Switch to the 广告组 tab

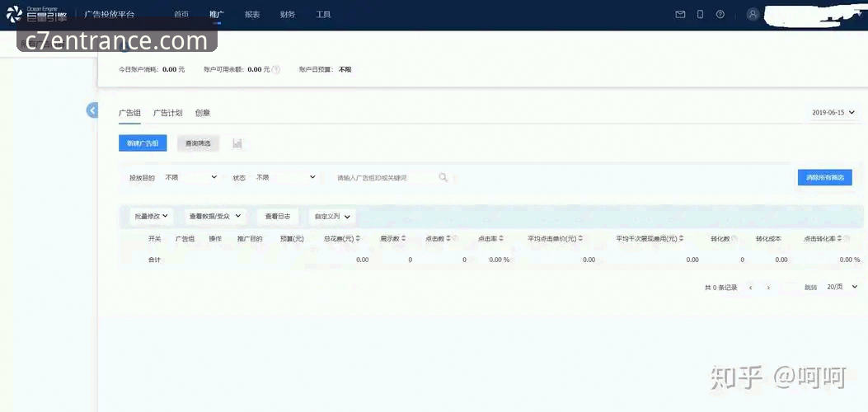pos(129,113)
